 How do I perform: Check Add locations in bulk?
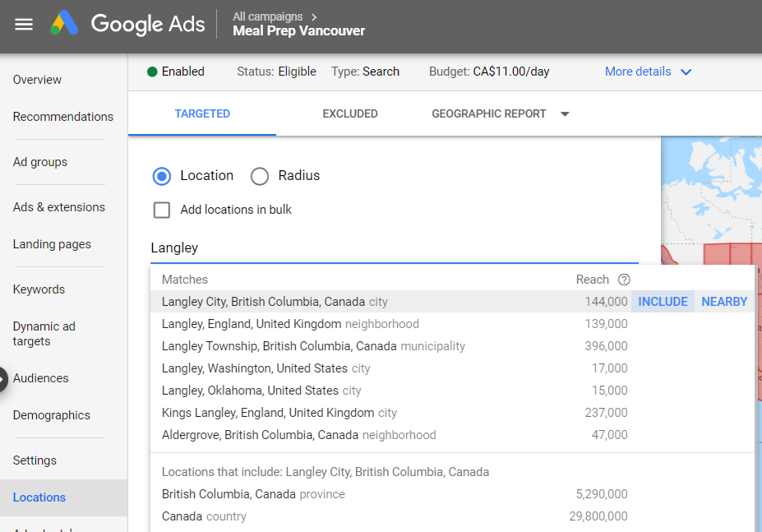162,210
